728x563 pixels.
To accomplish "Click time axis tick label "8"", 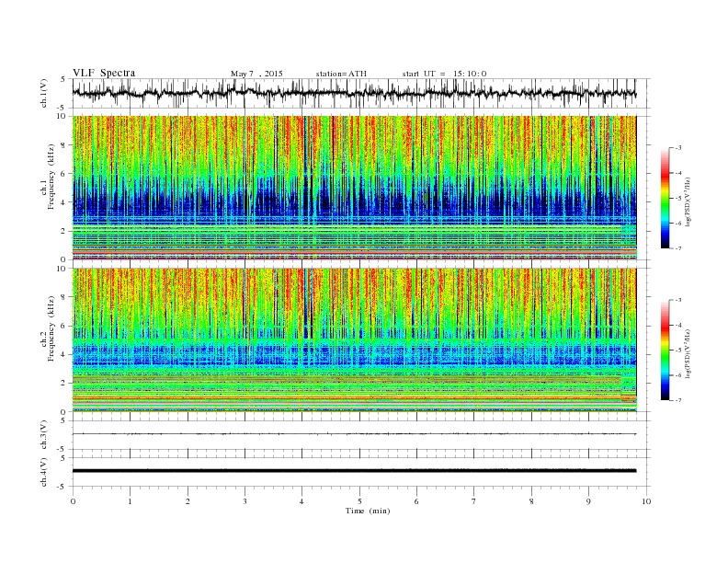I will tap(531, 501).
